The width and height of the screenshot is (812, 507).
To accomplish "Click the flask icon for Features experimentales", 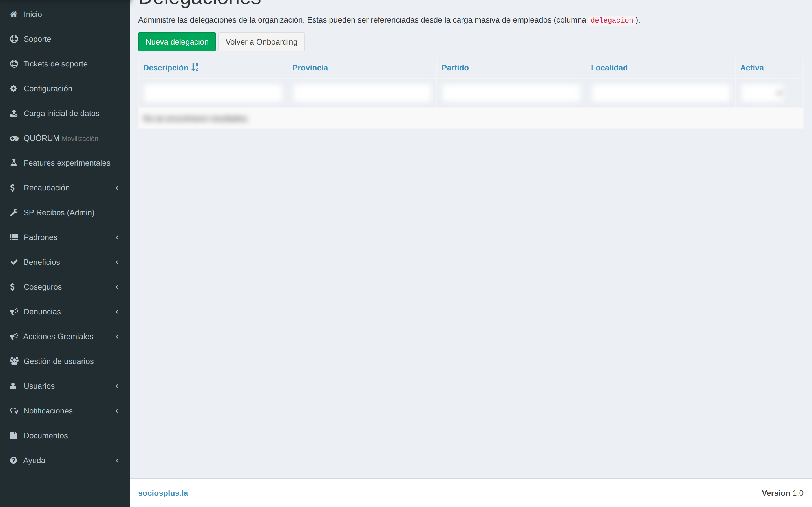I will tap(14, 163).
